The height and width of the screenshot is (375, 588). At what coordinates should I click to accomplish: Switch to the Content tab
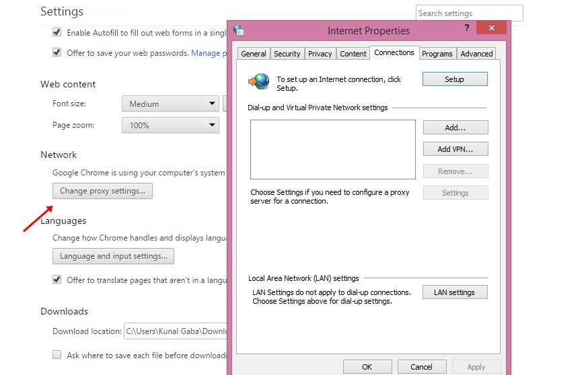(x=353, y=54)
